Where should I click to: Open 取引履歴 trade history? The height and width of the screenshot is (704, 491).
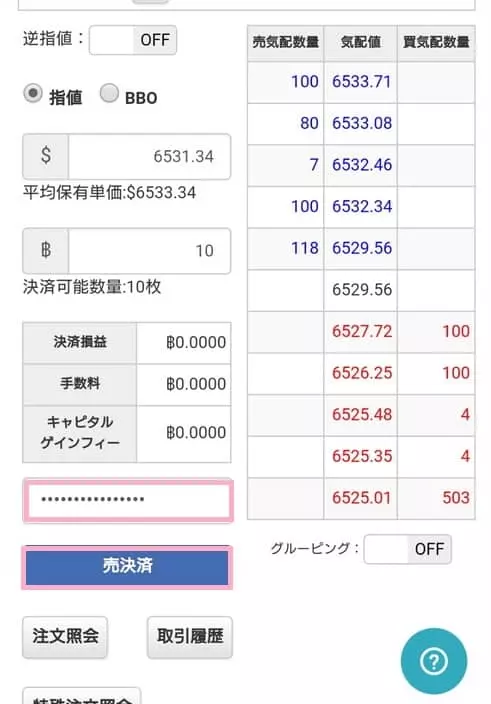[190, 637]
